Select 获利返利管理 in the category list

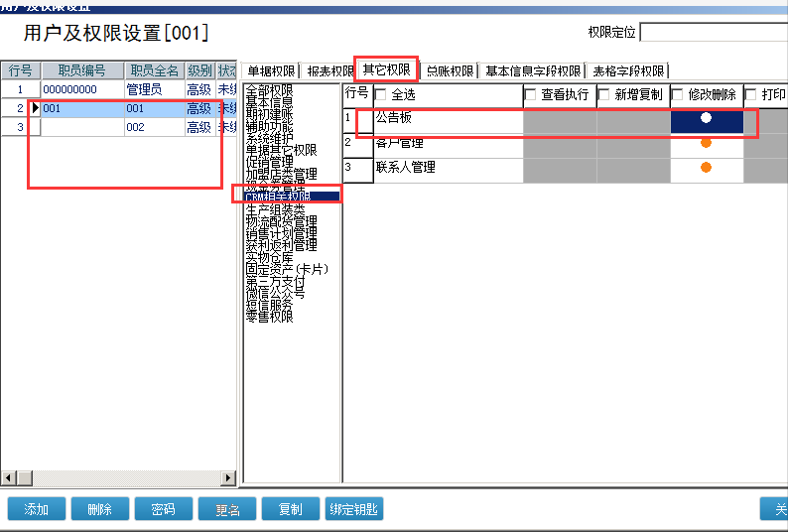point(282,245)
